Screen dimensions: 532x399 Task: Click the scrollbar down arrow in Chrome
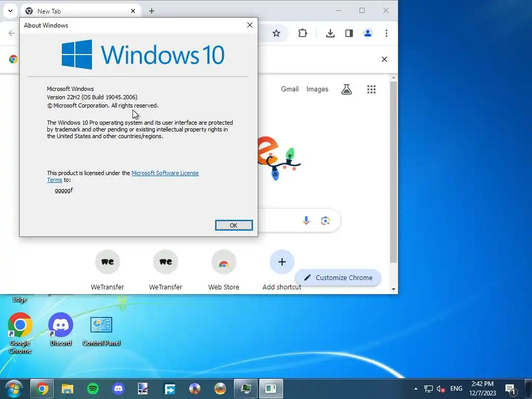(394, 289)
